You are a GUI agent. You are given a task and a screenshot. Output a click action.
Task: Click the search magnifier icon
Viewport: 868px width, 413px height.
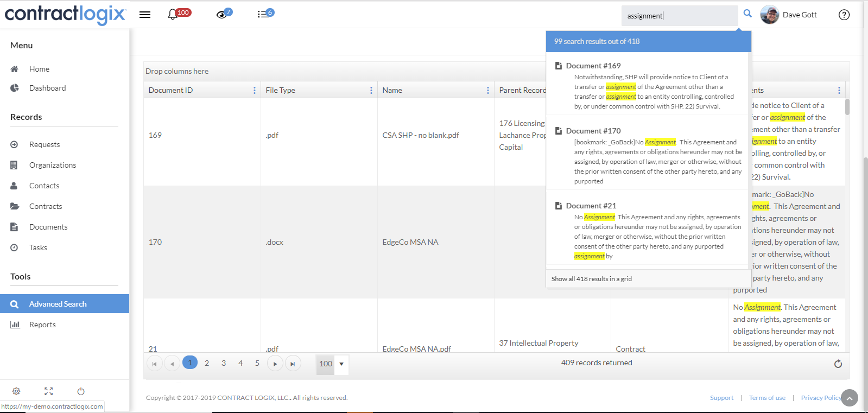click(x=747, y=14)
